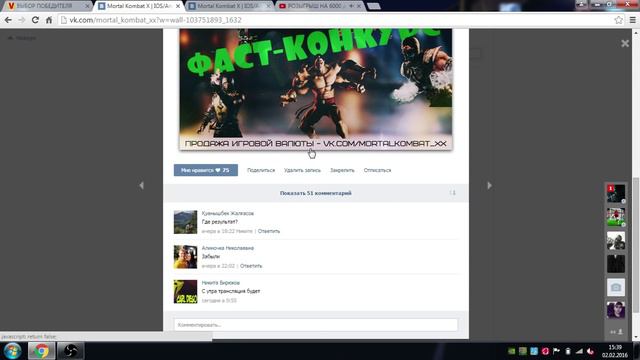Open Никита Бирюков's avatar
The image size is (640, 360).
[x=185, y=291]
